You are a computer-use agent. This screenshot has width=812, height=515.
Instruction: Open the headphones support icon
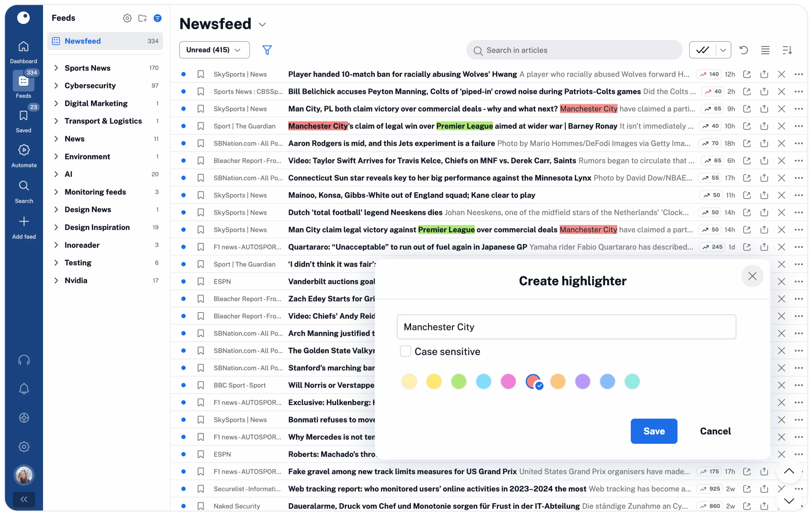click(x=24, y=360)
